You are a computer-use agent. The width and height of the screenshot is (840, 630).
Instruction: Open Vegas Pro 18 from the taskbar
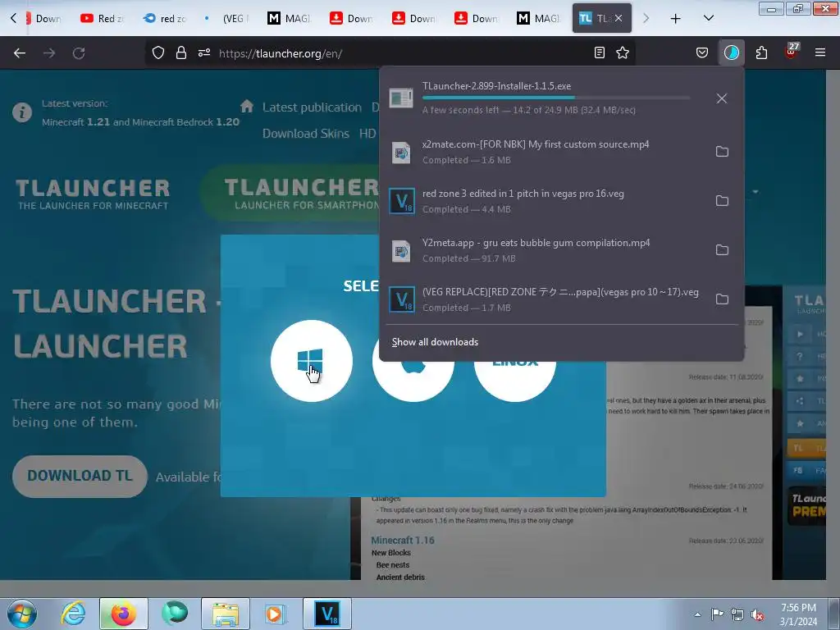(x=327, y=614)
